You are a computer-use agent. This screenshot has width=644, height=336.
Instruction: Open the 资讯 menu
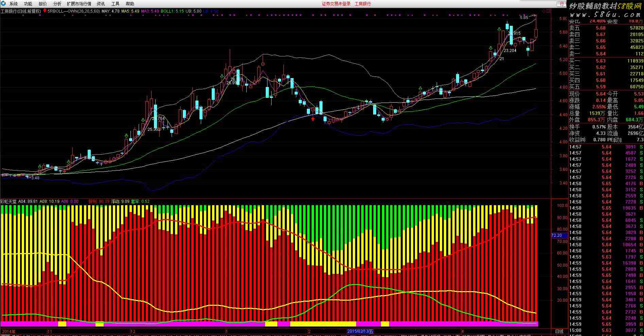pyautogui.click(x=101, y=4)
